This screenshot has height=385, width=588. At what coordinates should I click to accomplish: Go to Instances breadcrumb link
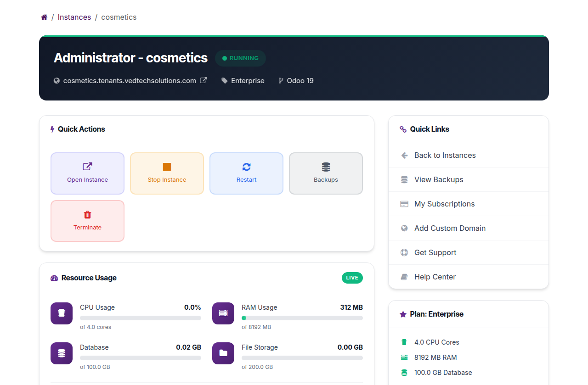coord(74,17)
